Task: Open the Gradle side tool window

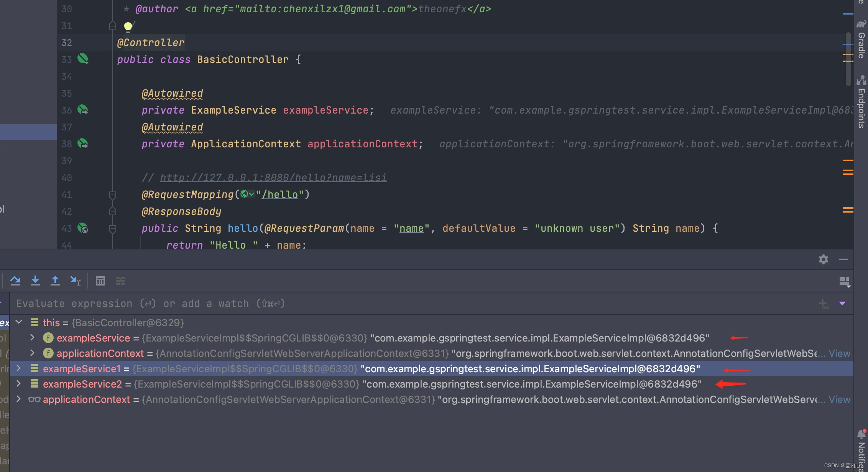Action: 861,40
